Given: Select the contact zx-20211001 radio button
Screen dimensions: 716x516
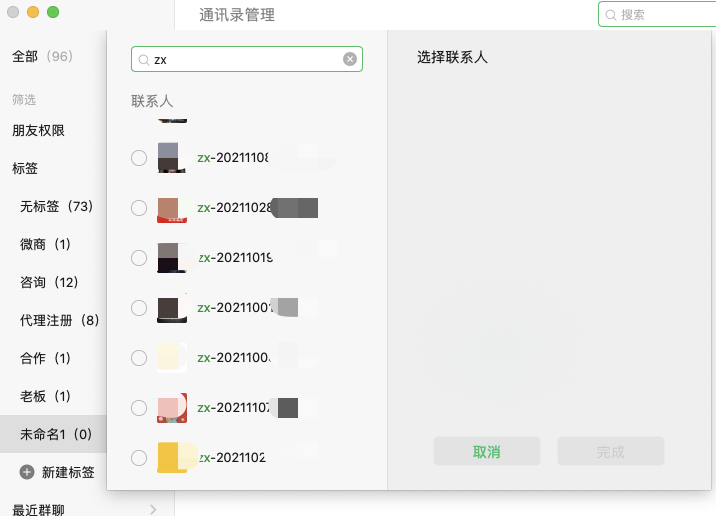Looking at the screenshot, I should [139, 308].
